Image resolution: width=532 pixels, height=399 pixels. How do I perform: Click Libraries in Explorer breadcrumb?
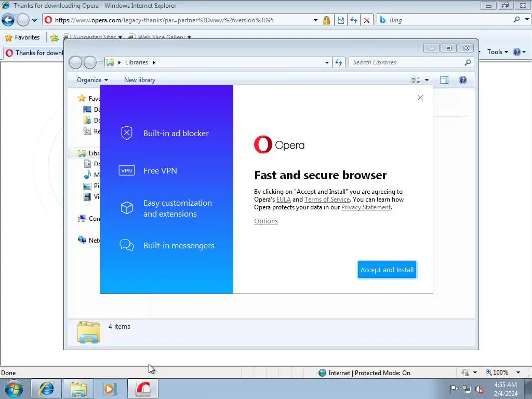click(137, 62)
